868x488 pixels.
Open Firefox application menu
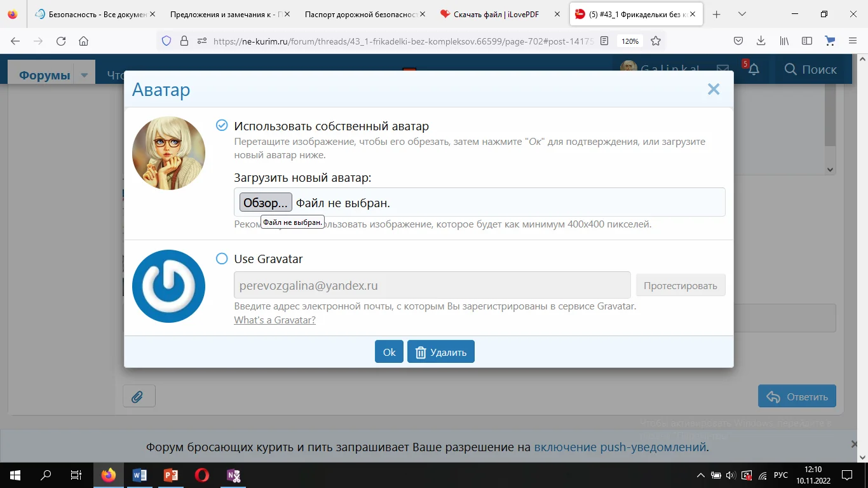point(853,41)
